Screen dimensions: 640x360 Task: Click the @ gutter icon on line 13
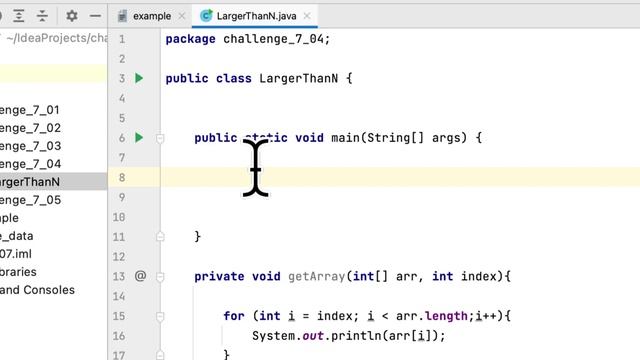tap(140, 276)
